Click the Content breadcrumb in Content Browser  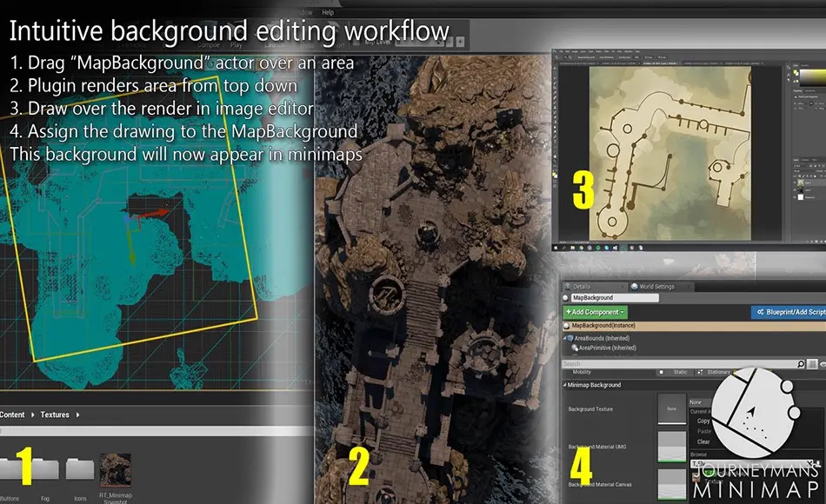12,415
